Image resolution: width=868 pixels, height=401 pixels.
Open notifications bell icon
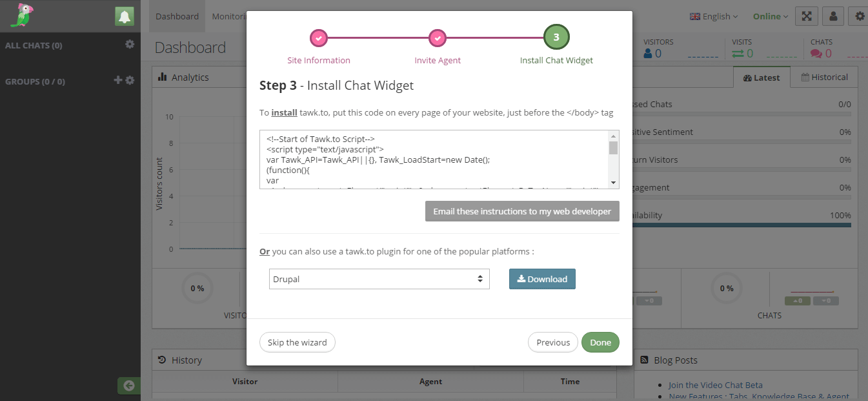point(125,17)
